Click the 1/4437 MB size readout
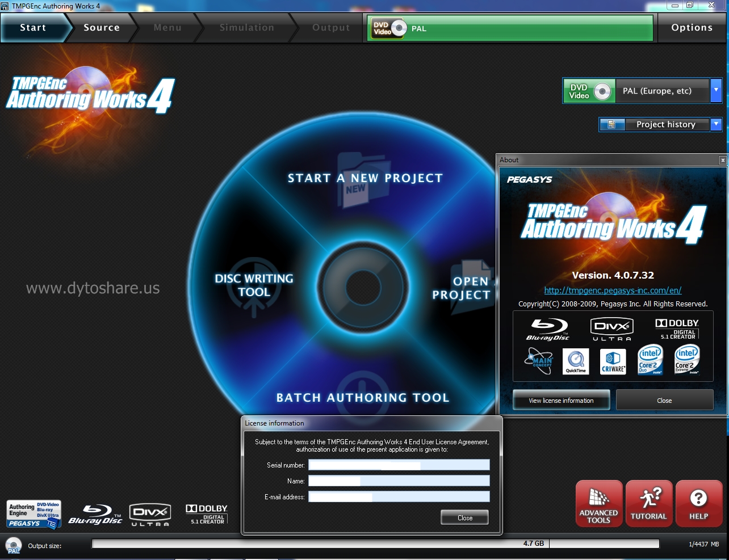The height and width of the screenshot is (560, 729). pos(703,544)
